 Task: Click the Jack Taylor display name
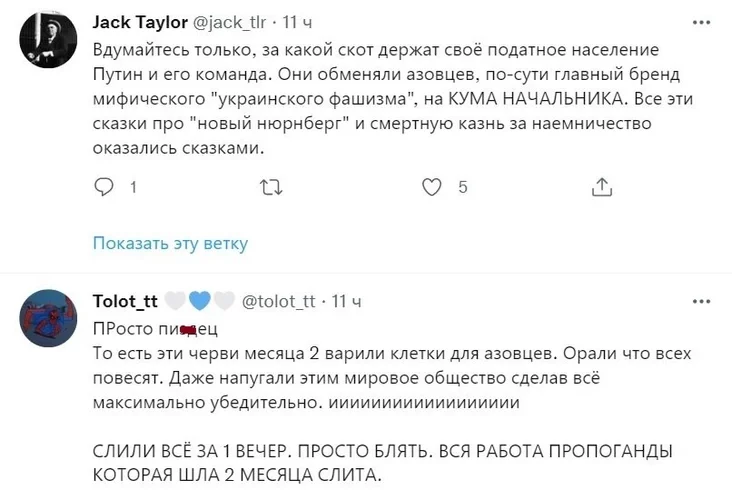click(x=139, y=22)
